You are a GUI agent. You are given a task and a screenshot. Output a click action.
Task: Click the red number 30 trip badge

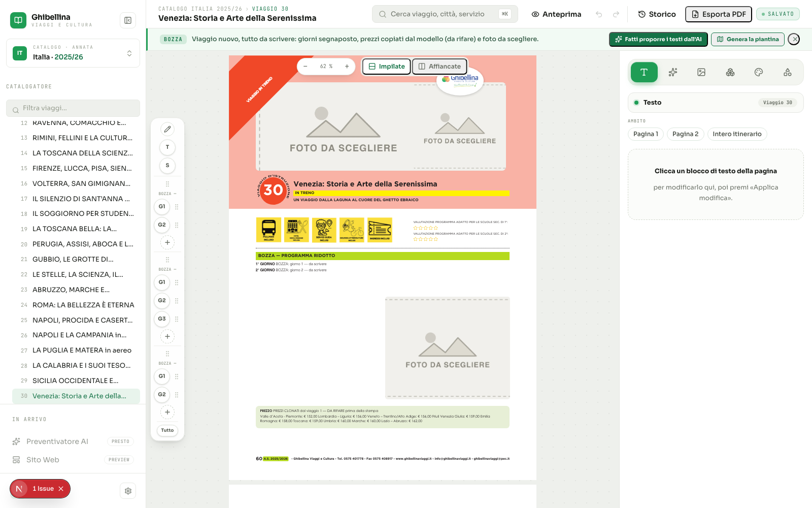pos(273,190)
